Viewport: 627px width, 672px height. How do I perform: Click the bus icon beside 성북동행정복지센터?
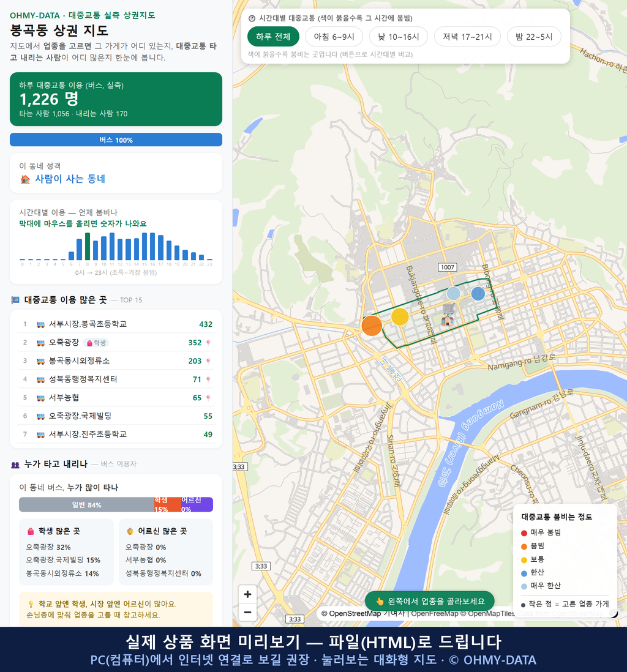[40, 379]
